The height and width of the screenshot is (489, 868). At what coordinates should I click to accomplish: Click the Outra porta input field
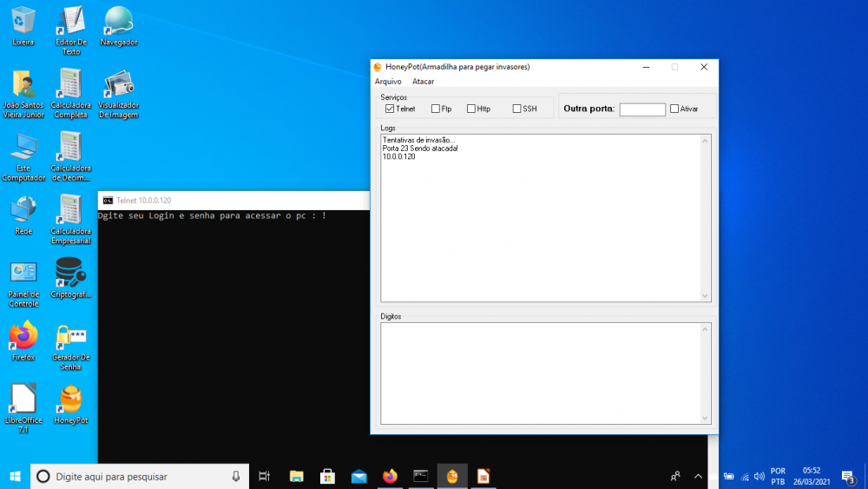click(x=641, y=109)
